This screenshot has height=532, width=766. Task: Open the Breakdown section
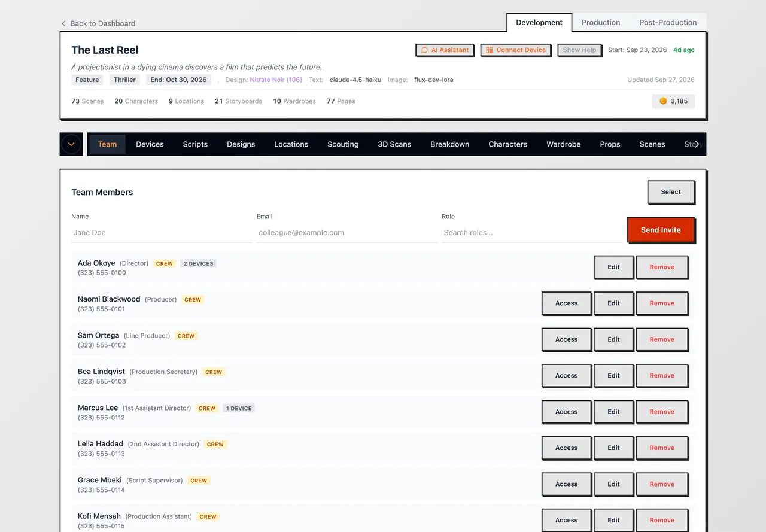click(x=450, y=144)
